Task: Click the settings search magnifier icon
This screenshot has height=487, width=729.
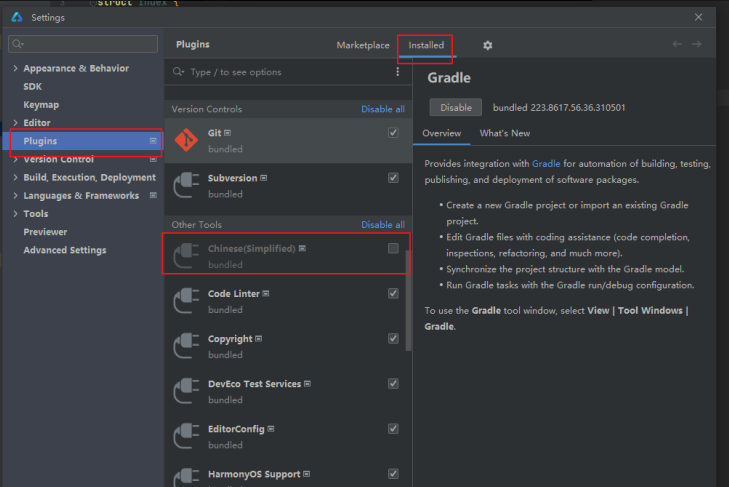Action: 18,44
